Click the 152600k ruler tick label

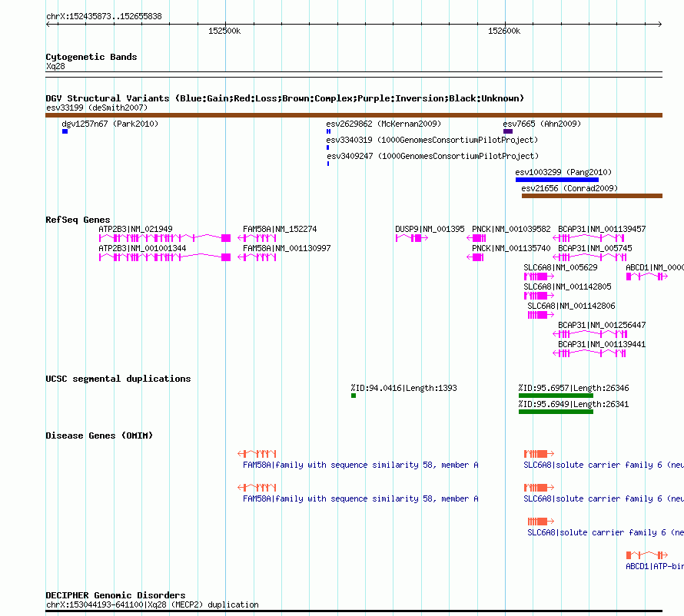point(504,31)
